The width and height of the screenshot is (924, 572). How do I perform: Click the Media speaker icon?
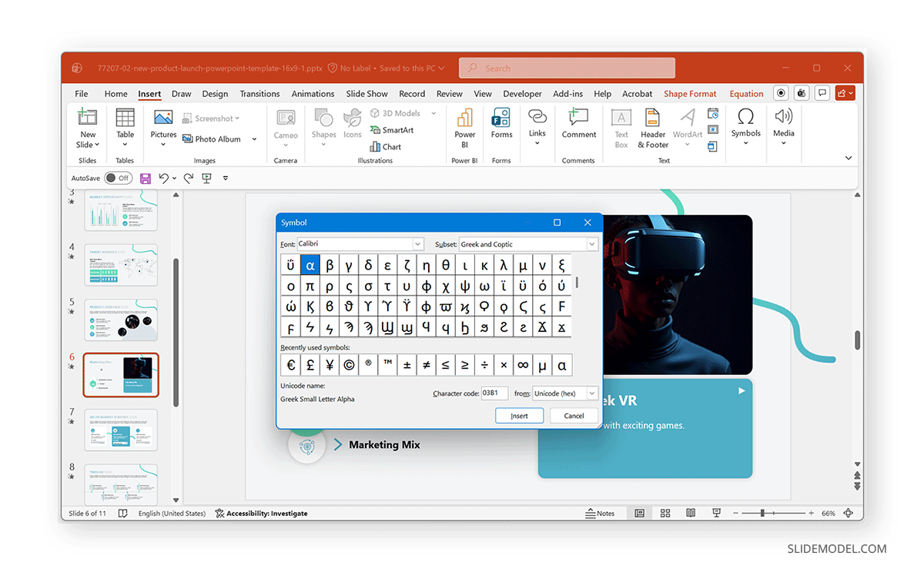(783, 116)
